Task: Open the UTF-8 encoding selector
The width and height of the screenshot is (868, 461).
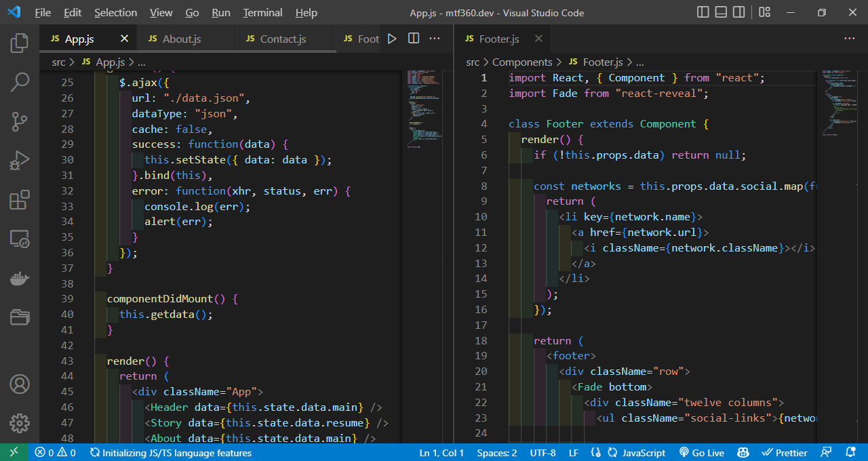Action: [542, 453]
